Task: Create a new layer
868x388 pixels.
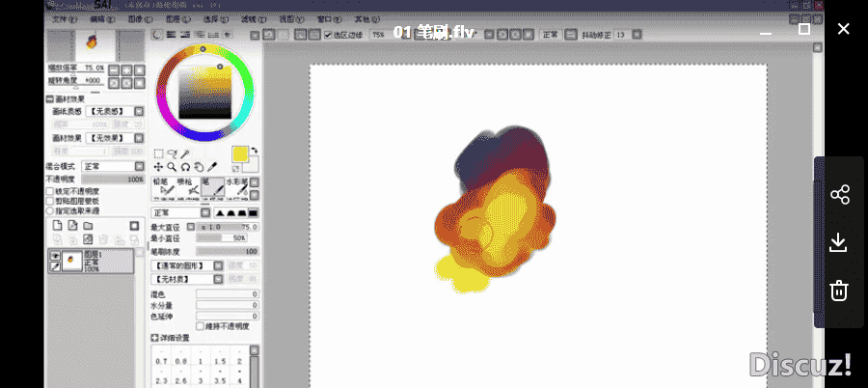Action: pyautogui.click(x=57, y=226)
